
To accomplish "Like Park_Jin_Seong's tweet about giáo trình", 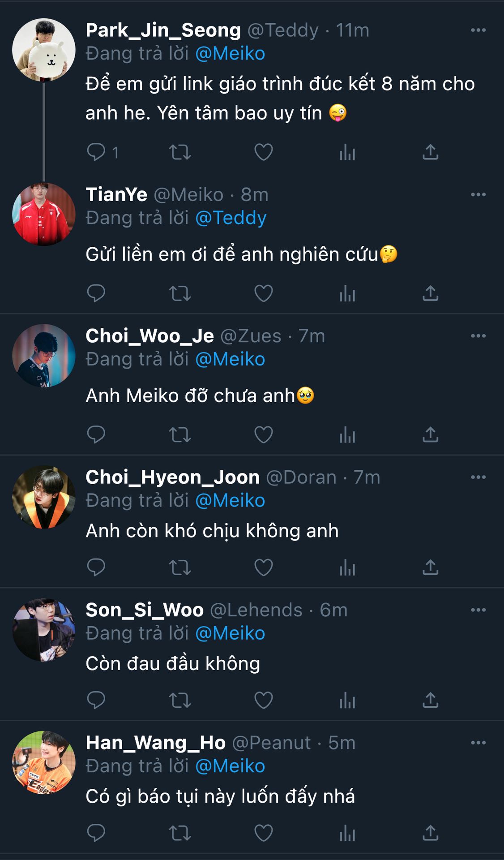I will pos(264,152).
